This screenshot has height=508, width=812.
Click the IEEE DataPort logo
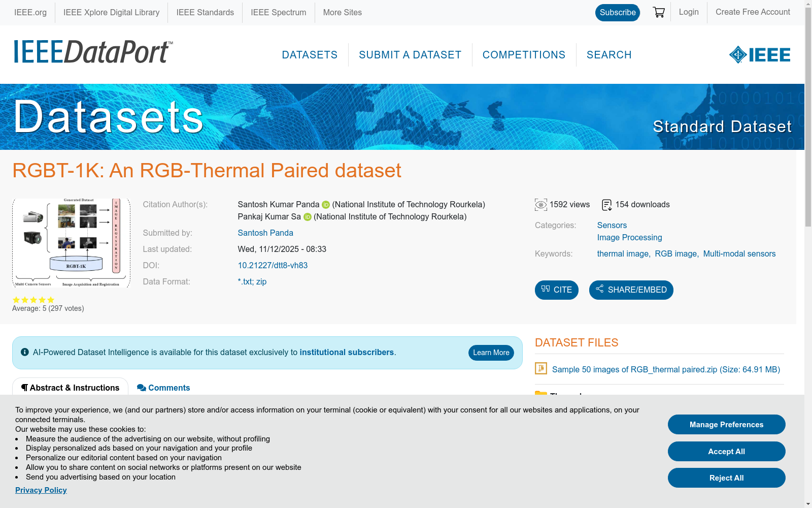click(x=93, y=52)
